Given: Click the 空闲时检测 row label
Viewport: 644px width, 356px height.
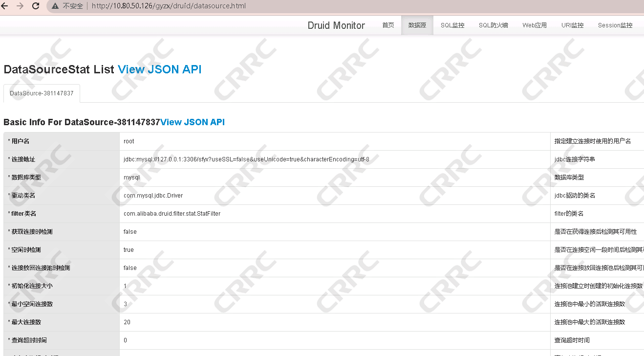Looking at the screenshot, I should coord(24,250).
